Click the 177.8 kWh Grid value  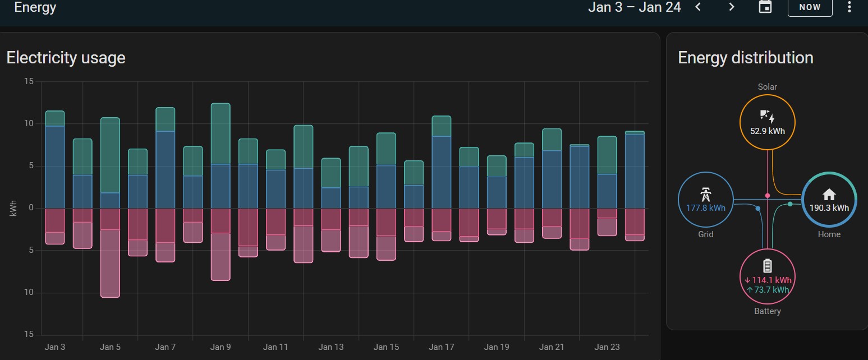705,208
